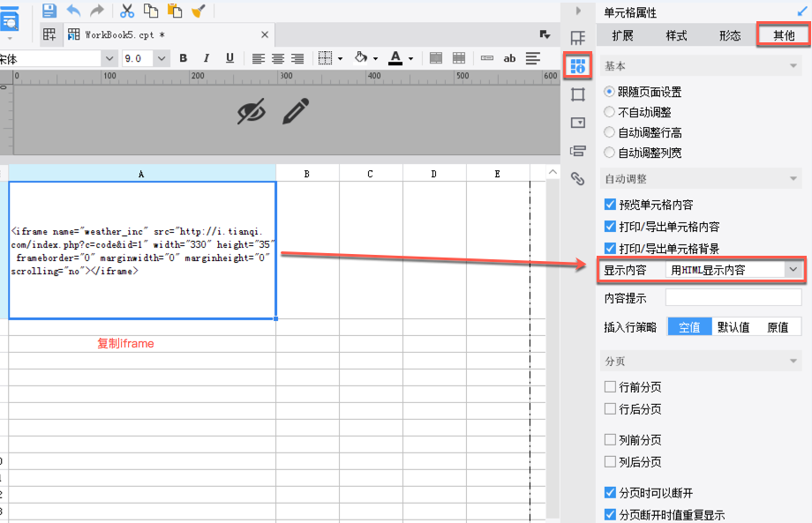Image resolution: width=812 pixels, height=523 pixels.
Task: Click the Cut scissors icon
Action: pyautogui.click(x=127, y=11)
